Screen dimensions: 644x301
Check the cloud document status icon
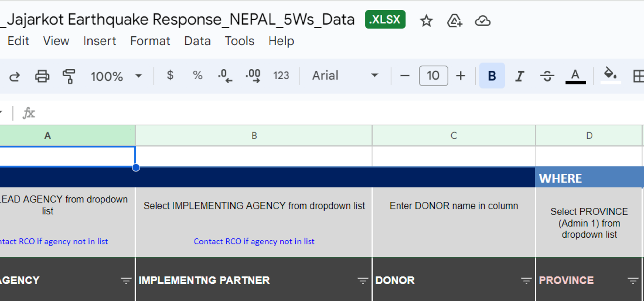click(x=482, y=20)
